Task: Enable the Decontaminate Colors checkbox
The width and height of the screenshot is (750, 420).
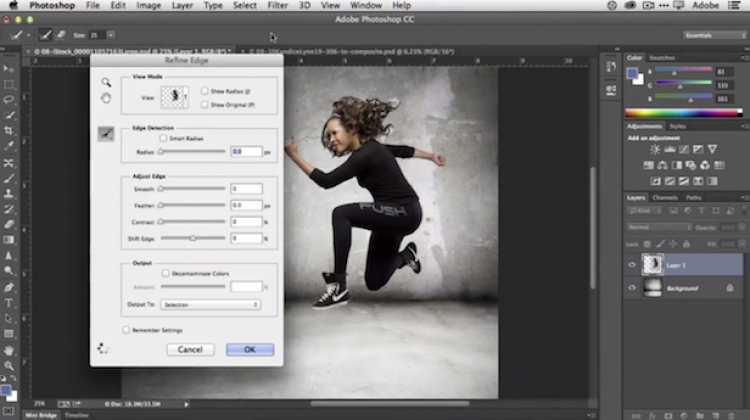Action: (x=164, y=272)
